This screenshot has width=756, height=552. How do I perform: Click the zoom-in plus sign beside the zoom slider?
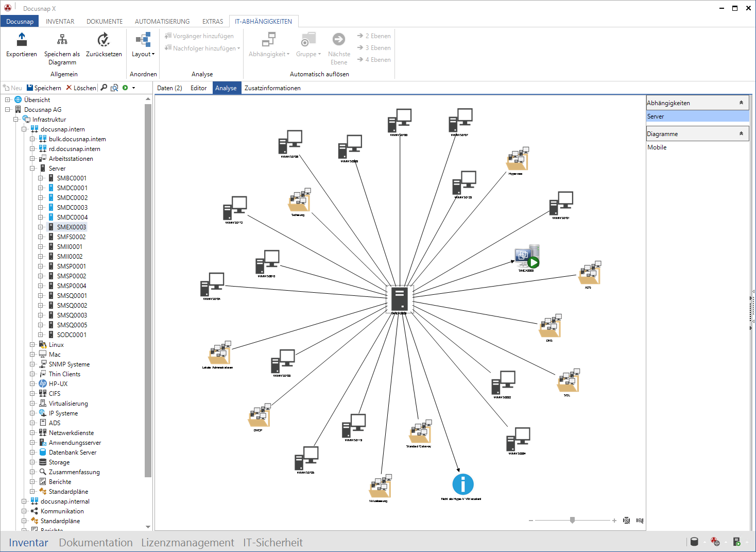tap(614, 521)
